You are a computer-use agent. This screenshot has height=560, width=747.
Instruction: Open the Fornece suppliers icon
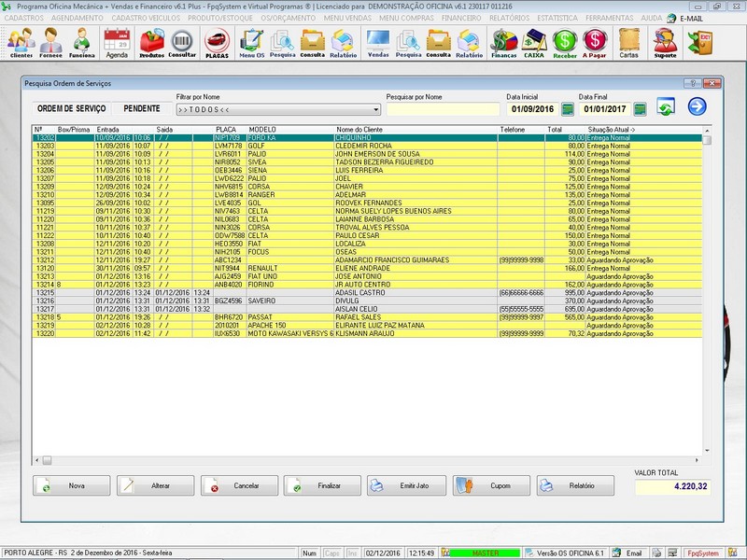pos(51,43)
